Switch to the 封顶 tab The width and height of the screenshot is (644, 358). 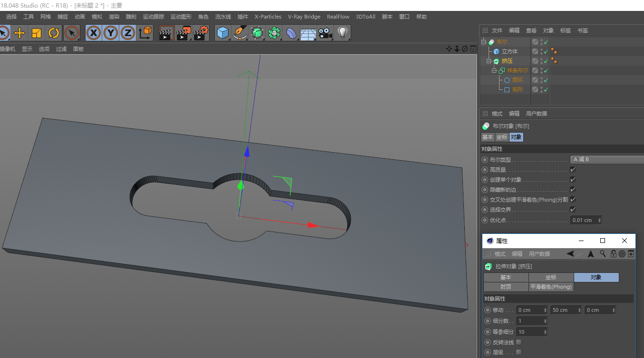tap(506, 287)
